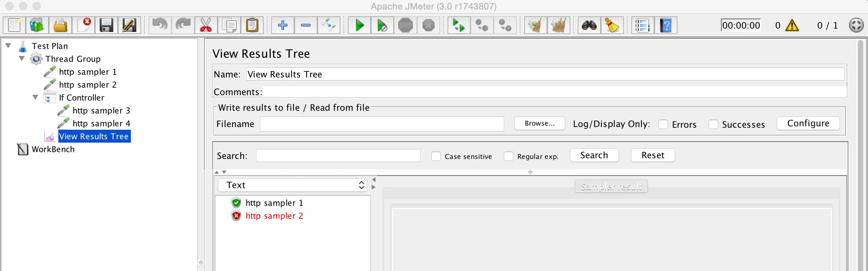Undo the last action
This screenshot has width=868, height=271.
160,25
